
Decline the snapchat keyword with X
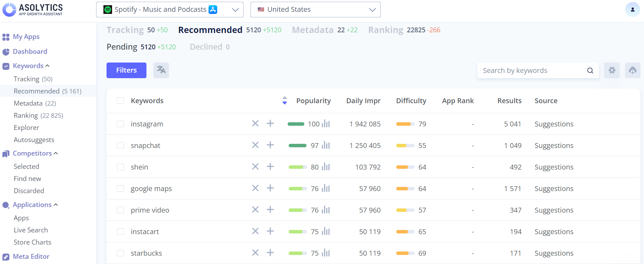[255, 145]
